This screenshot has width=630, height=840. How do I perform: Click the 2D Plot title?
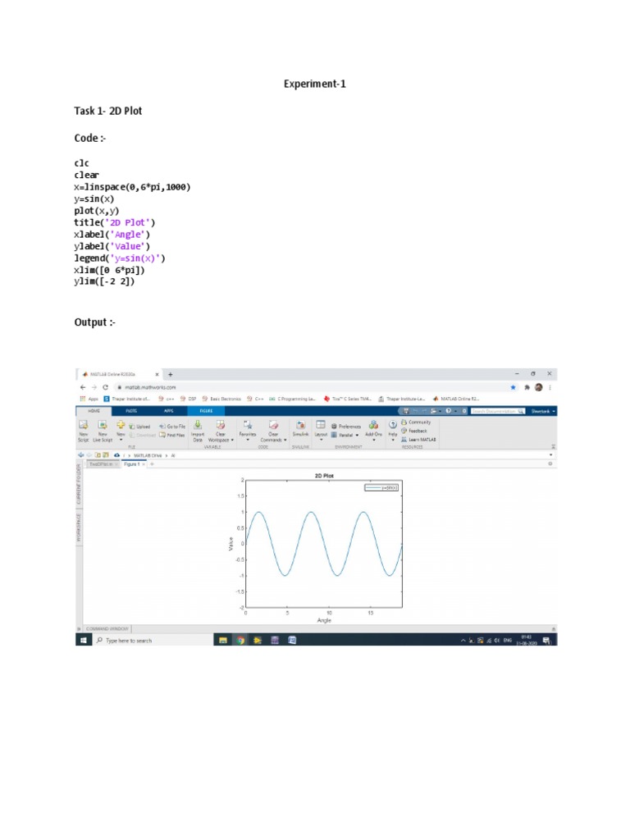click(x=324, y=475)
